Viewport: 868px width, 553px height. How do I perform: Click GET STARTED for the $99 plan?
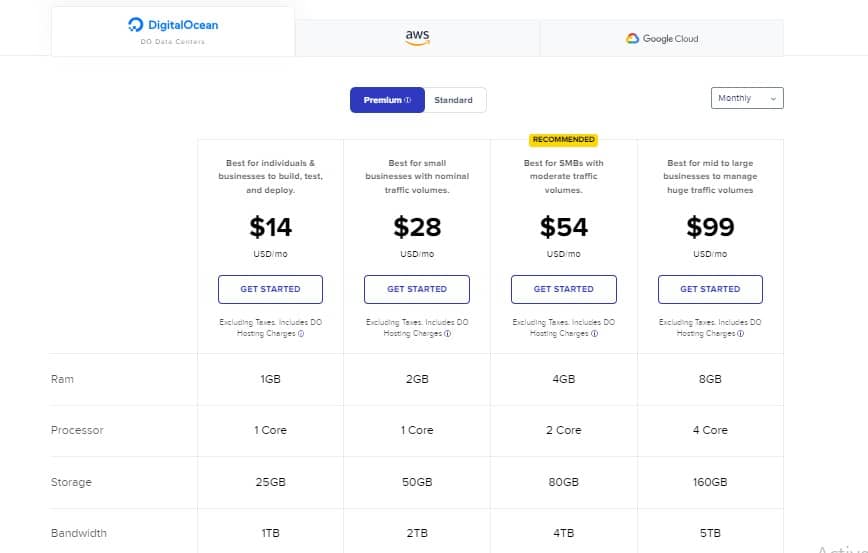click(710, 289)
